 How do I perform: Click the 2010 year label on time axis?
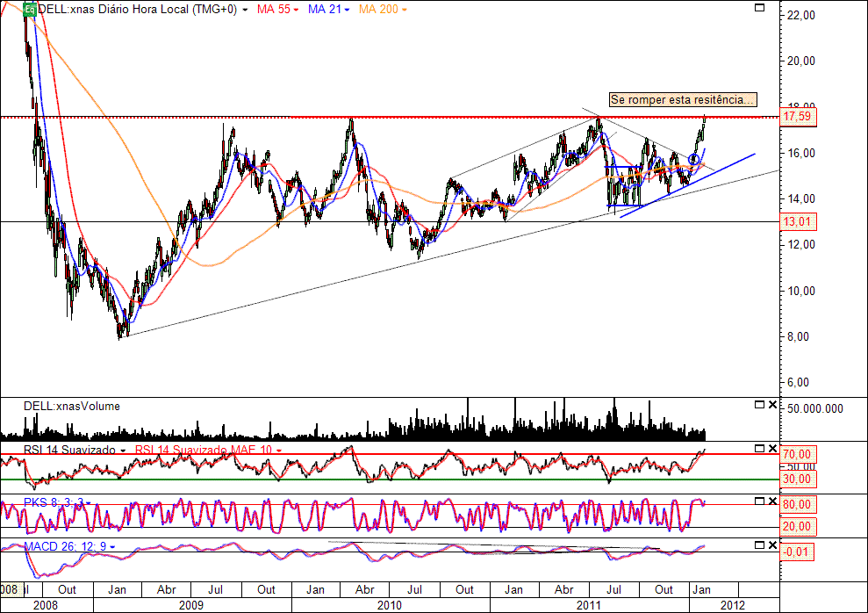point(389,605)
